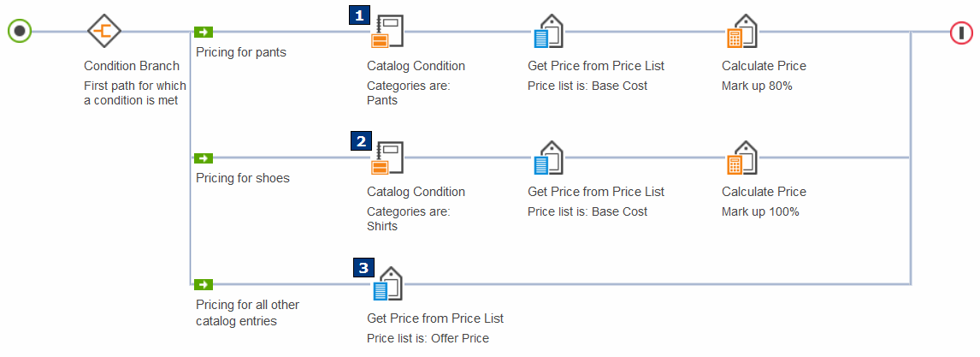Select the "Pricing for pants" path label
This screenshot has height=357, width=980.
[x=241, y=52]
